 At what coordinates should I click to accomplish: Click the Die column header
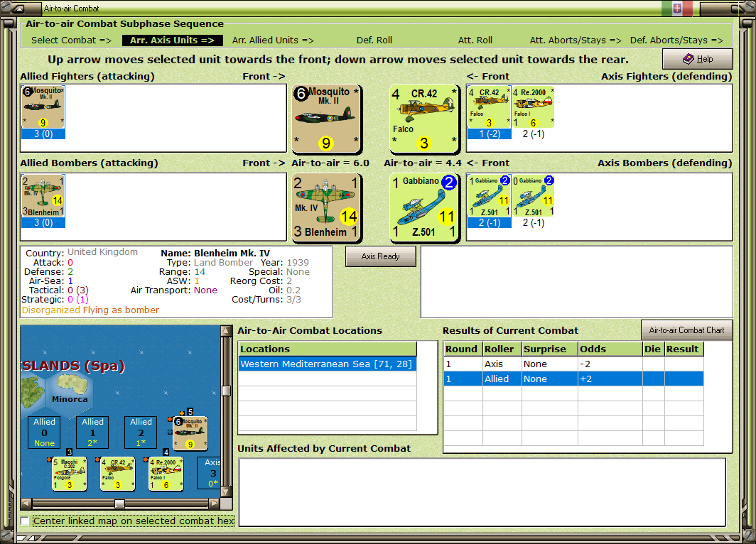653,349
